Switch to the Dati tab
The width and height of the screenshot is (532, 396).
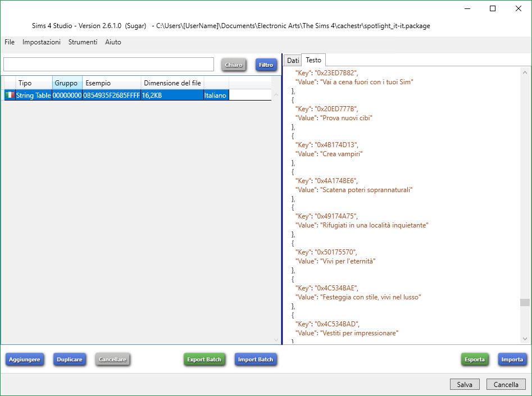pos(293,60)
